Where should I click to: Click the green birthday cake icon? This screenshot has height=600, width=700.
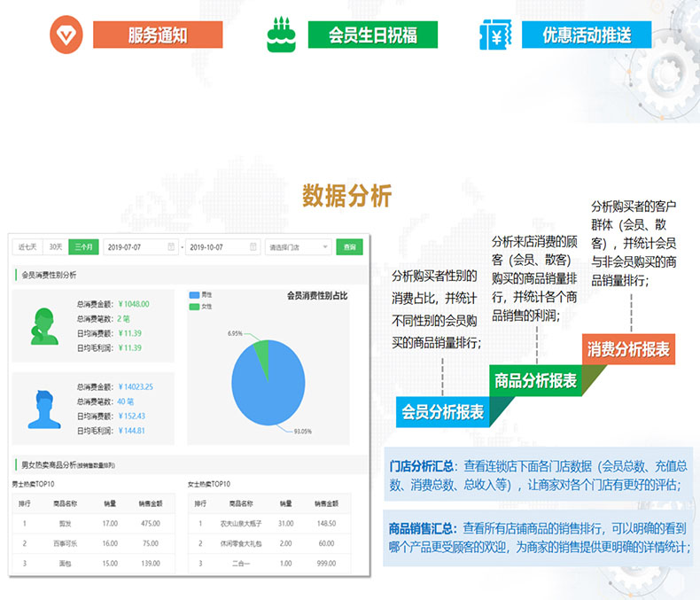(x=280, y=35)
